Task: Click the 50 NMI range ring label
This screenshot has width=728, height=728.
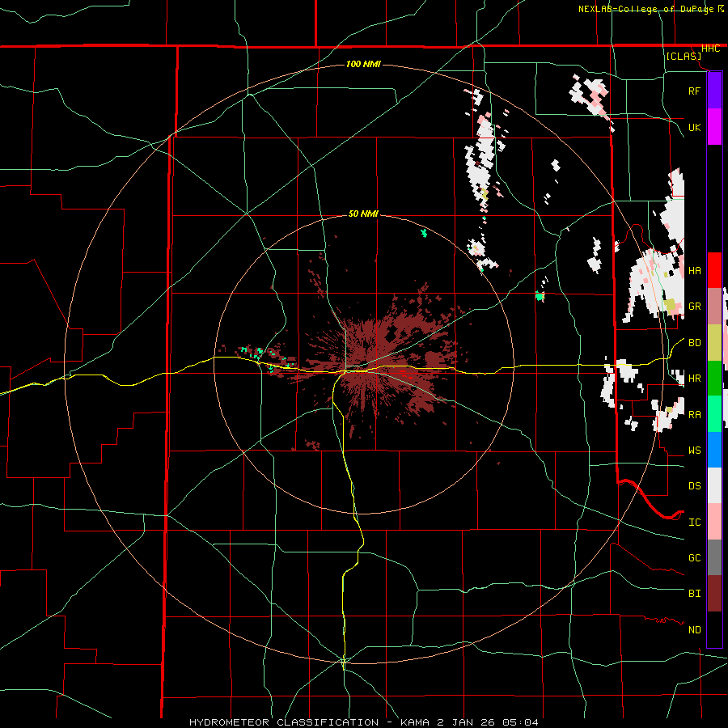Action: tap(363, 214)
